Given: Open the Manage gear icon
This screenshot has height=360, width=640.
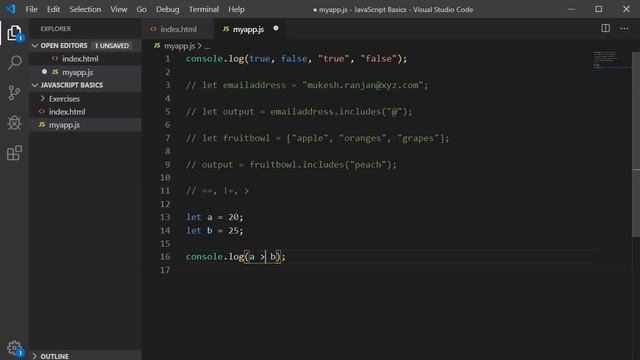Looking at the screenshot, I should click(15, 348).
